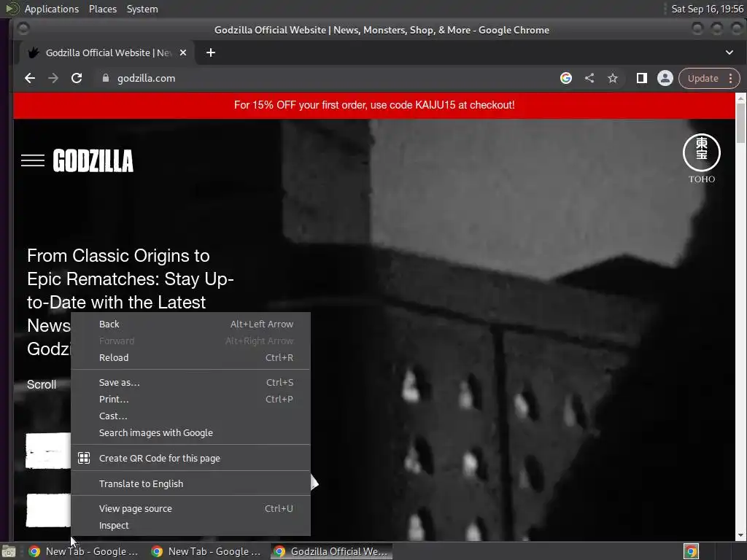Select the Godzilla Official Website tab
The height and width of the screenshot is (560, 747).
(107, 52)
